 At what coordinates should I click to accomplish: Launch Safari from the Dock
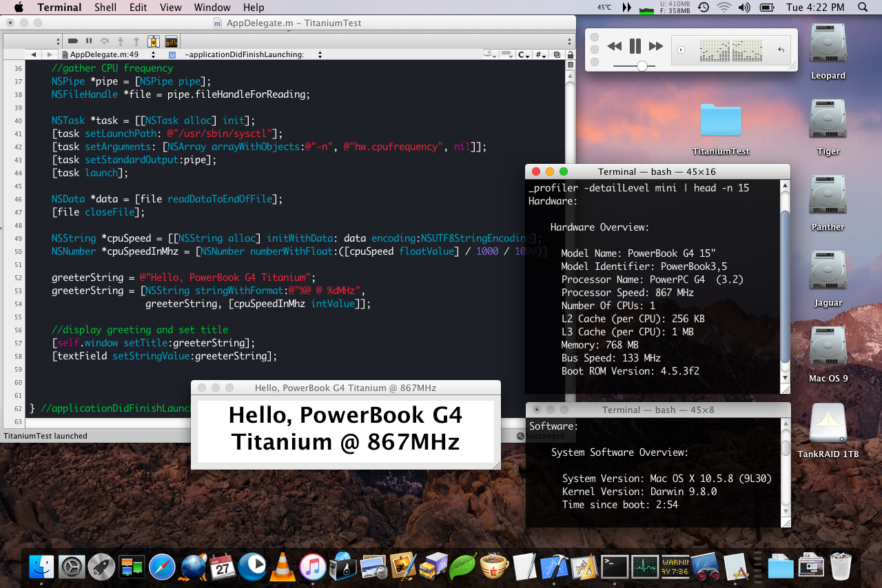(x=162, y=566)
